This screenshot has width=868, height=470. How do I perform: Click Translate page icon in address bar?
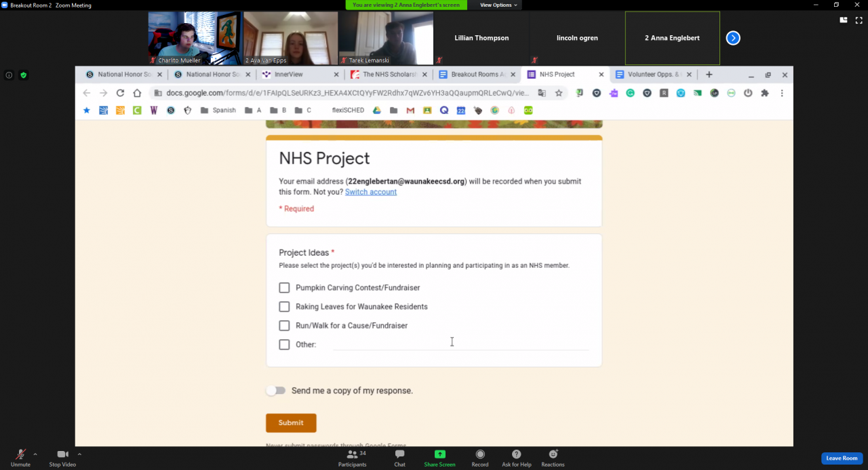542,93
